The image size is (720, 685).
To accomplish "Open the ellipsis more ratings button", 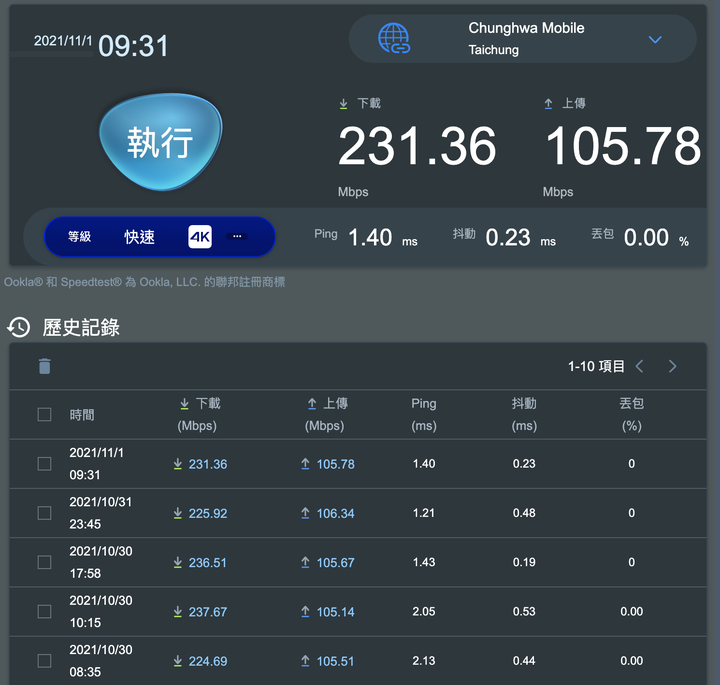I will click(237, 236).
